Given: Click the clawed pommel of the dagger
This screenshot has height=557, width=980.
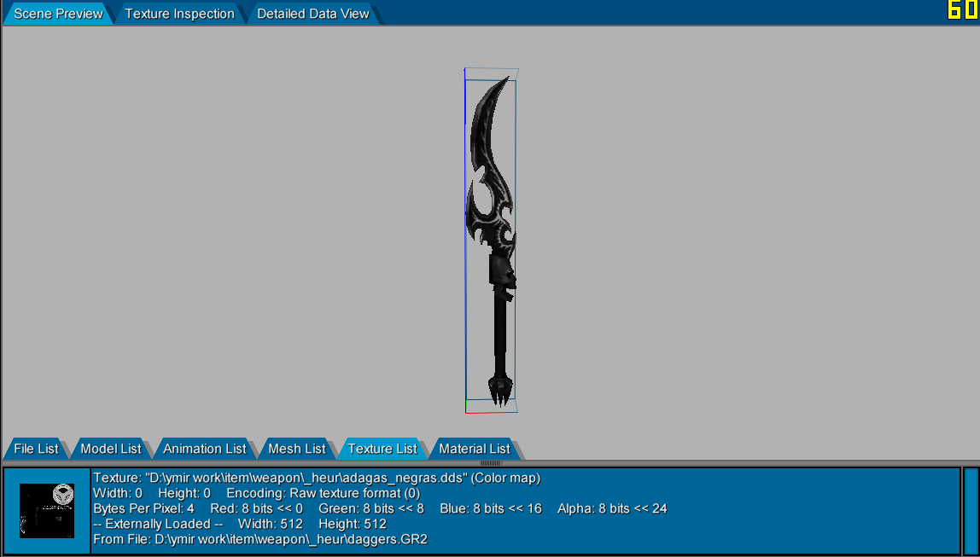Looking at the screenshot, I should [500, 391].
